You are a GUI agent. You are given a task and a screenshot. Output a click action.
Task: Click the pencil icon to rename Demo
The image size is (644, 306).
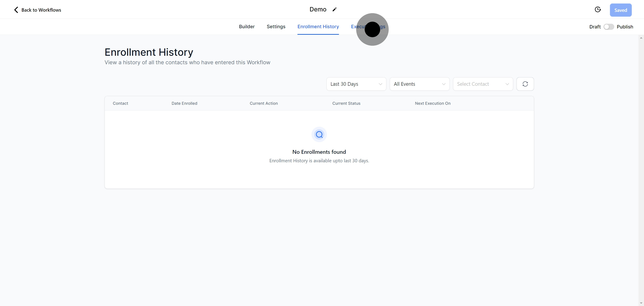click(x=334, y=9)
